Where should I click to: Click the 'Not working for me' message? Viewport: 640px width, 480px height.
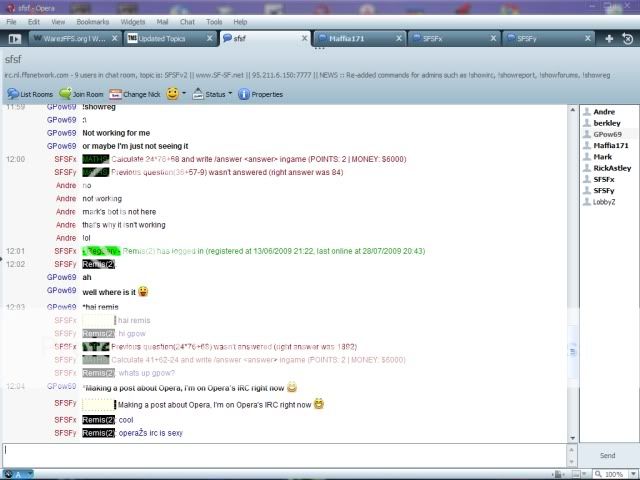[116, 133]
